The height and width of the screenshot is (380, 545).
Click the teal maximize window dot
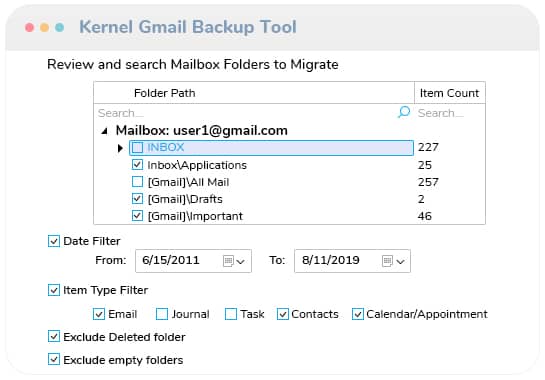59,27
